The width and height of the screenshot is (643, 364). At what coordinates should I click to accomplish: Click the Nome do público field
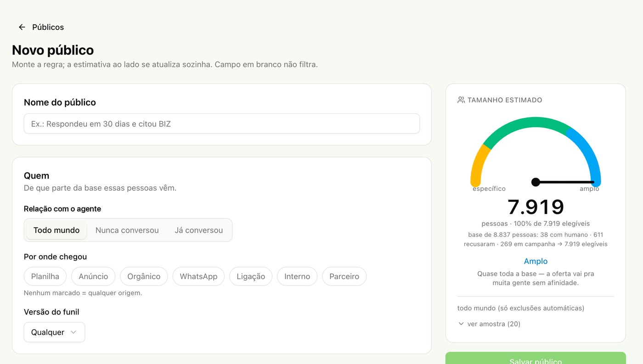pyautogui.click(x=222, y=123)
